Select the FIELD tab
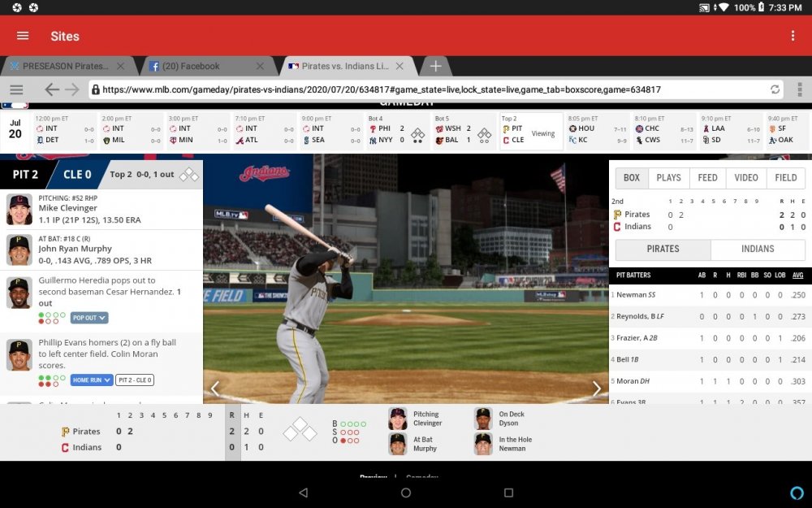Image resolution: width=812 pixels, height=508 pixels. click(785, 178)
